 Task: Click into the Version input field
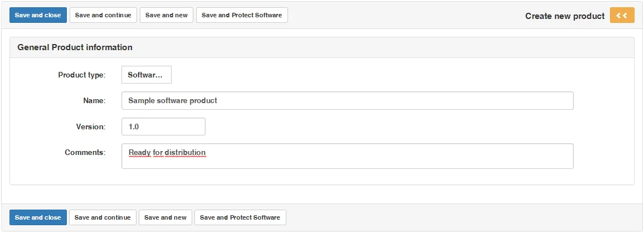(163, 127)
